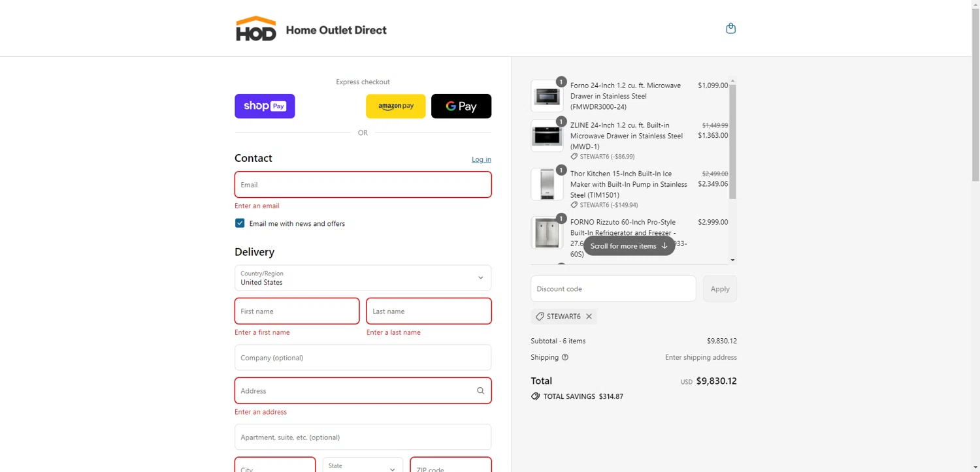
Task: Focus the ZIP code field
Action: pyautogui.click(x=451, y=465)
